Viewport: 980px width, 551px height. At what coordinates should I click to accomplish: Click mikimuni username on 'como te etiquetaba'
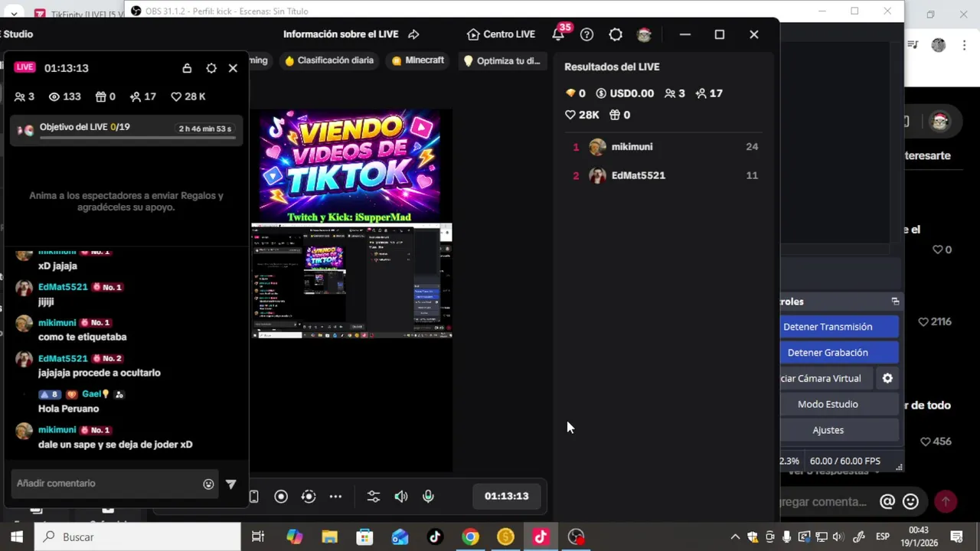[x=57, y=323]
